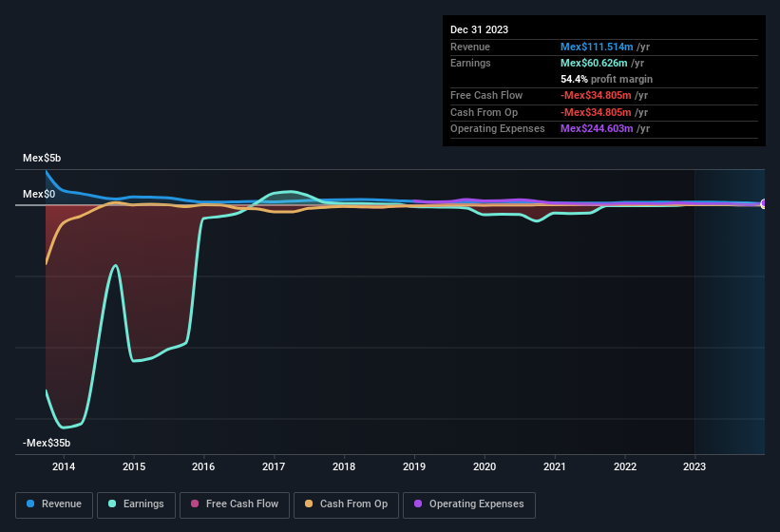Screen dimensions: 780x532
Task: Click the Dec 31 2023 tooltip date
Action: [479, 29]
